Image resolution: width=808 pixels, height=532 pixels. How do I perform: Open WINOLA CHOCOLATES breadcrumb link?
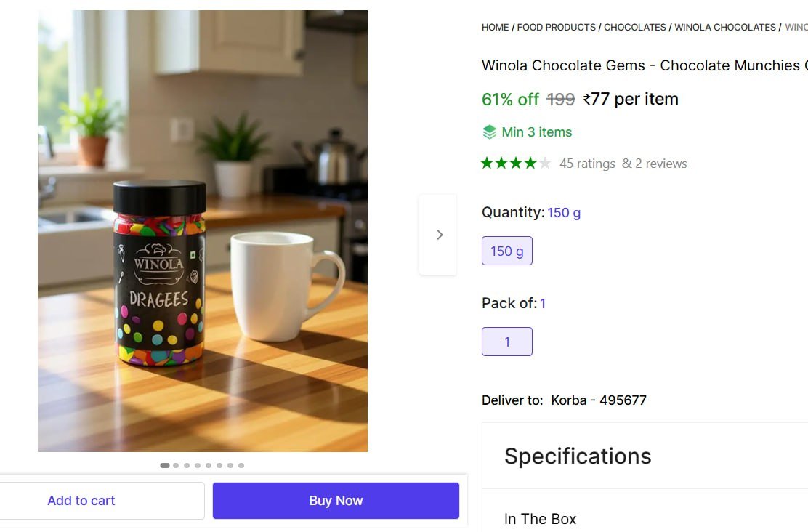pos(724,27)
